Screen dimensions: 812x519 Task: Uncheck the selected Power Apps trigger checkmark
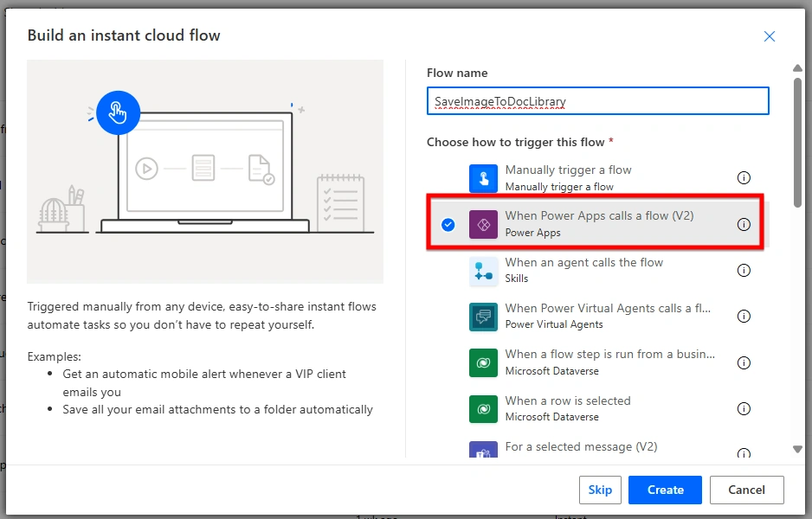click(448, 225)
